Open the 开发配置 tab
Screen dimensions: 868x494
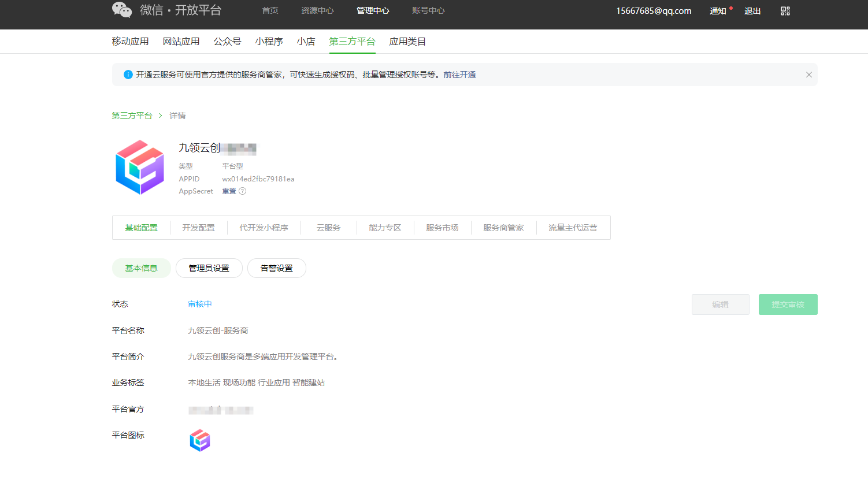pos(199,228)
